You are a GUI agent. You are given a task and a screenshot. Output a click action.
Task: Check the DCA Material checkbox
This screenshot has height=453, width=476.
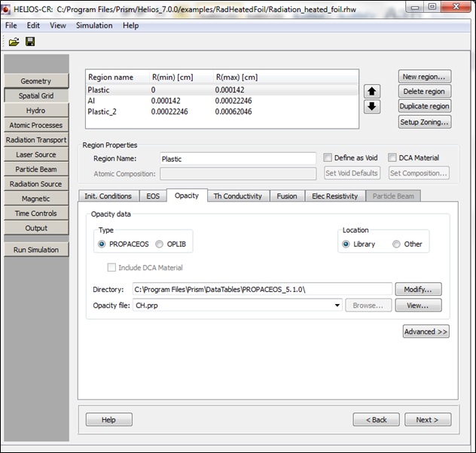coord(392,158)
